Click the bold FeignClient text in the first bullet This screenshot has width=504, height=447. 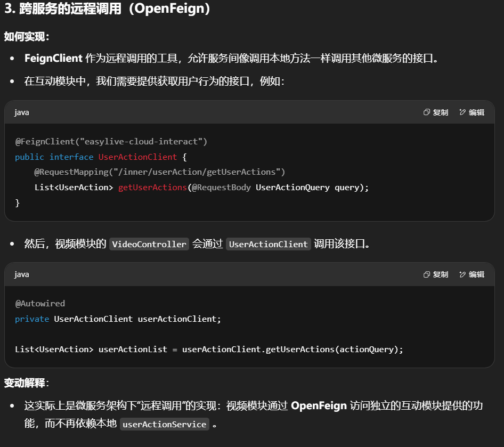coord(53,58)
